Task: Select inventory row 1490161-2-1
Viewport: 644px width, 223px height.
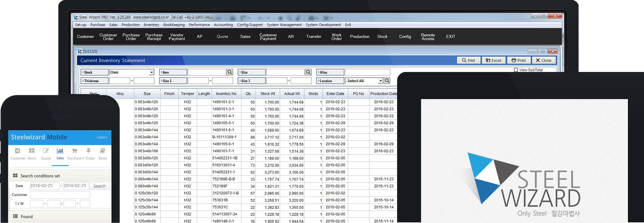Action: click(266, 102)
